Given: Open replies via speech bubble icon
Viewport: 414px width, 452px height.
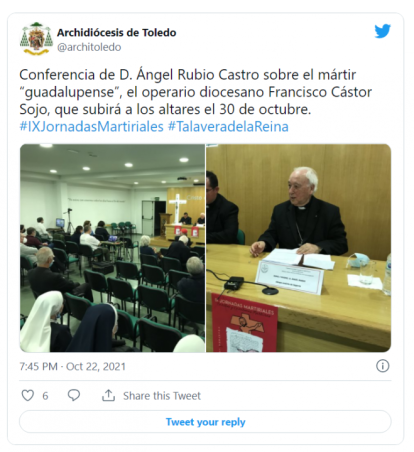Looking at the screenshot, I should [x=74, y=395].
